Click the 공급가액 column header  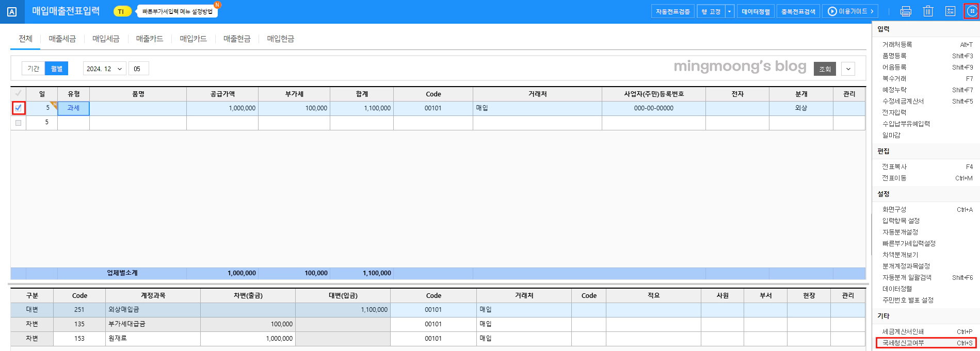222,94
